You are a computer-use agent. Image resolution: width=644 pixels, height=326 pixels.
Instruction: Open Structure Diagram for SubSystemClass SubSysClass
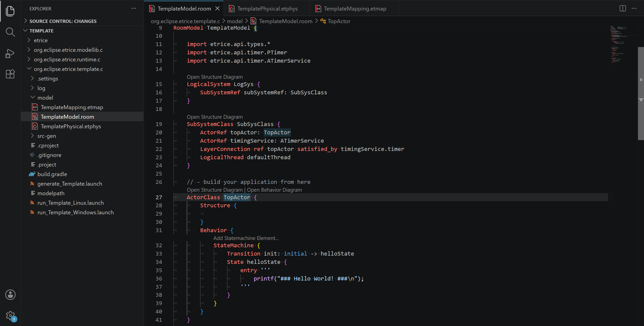click(215, 117)
